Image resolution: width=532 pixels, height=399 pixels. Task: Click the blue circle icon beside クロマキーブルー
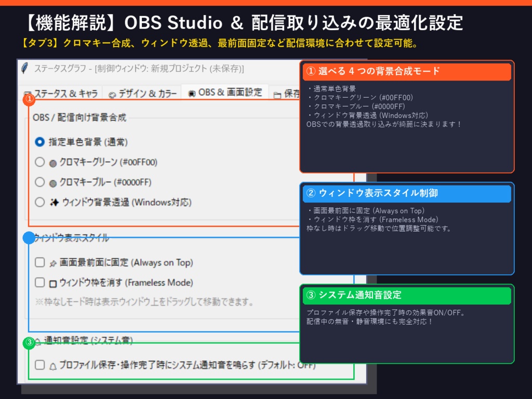tap(52, 183)
